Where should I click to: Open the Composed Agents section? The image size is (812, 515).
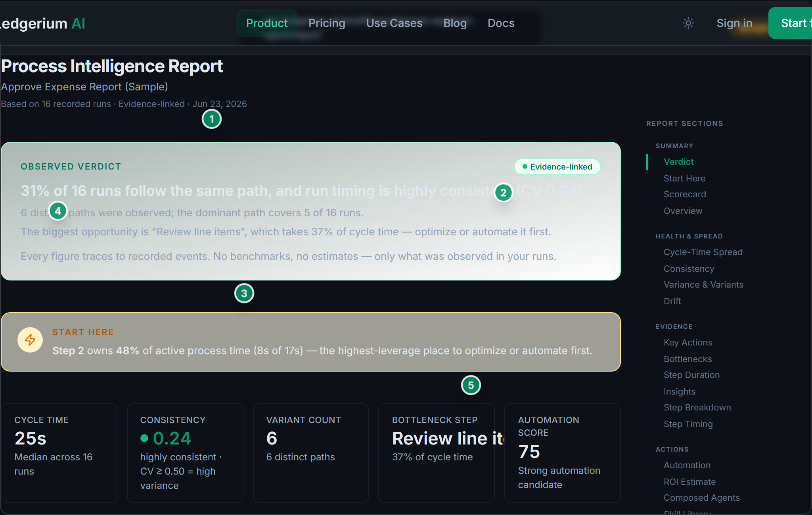(x=701, y=498)
